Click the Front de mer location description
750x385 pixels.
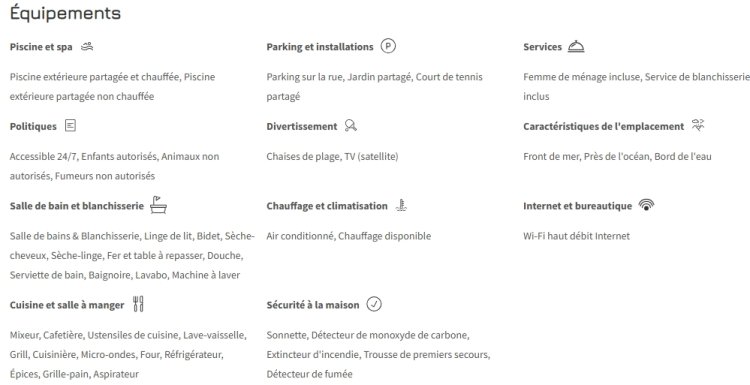[x=617, y=156]
